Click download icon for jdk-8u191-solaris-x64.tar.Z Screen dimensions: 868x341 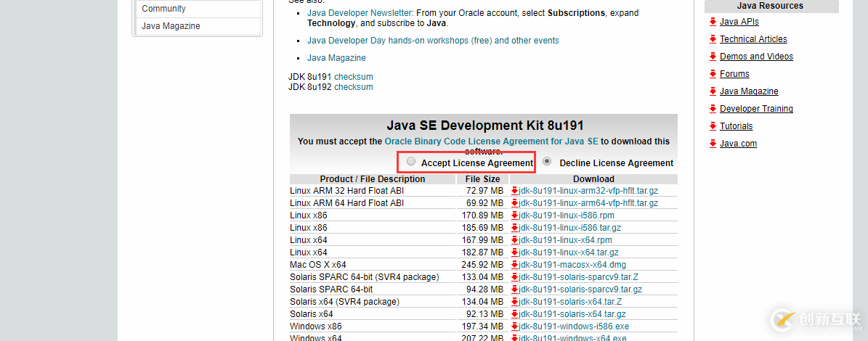click(x=515, y=302)
